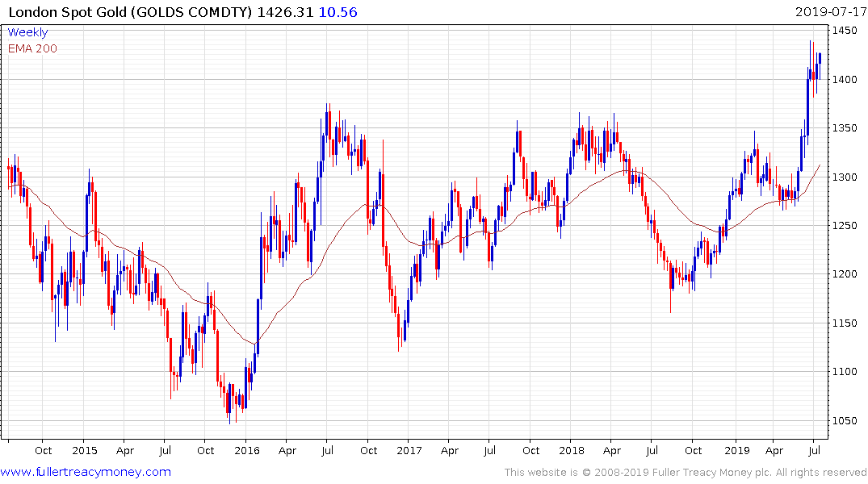Click the 2016 year axis marker

tap(247, 450)
